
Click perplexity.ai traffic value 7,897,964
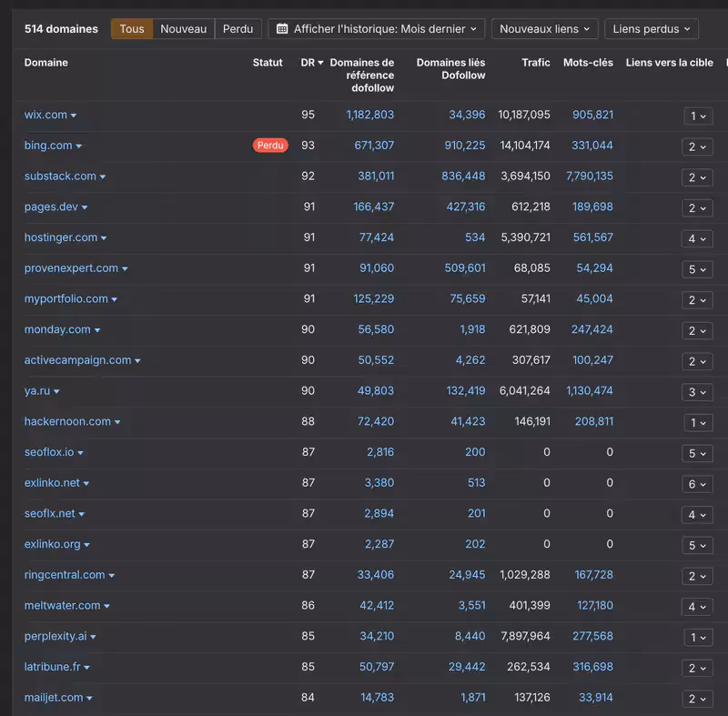point(525,636)
